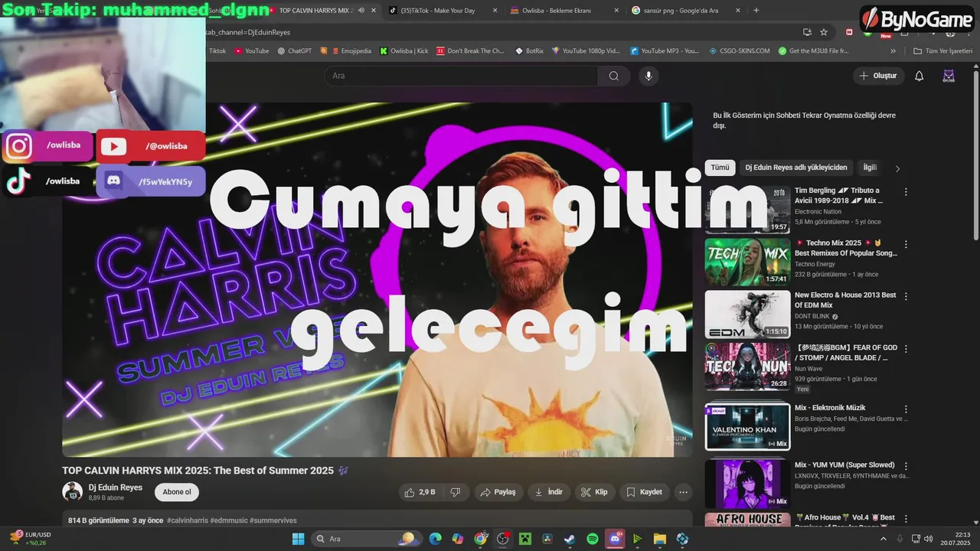Open Spotify from the taskbar
The height and width of the screenshot is (551, 980).
tap(593, 539)
